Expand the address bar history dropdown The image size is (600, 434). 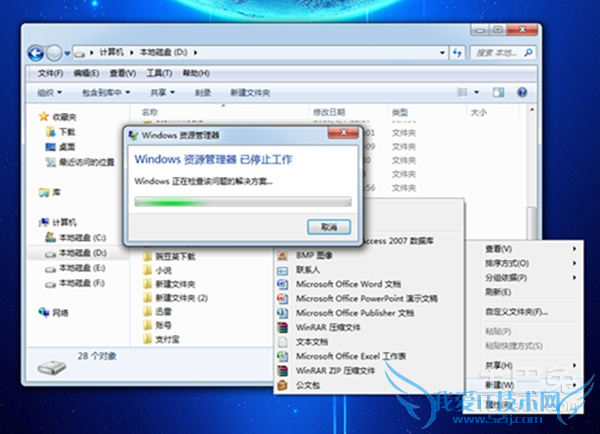click(x=442, y=53)
